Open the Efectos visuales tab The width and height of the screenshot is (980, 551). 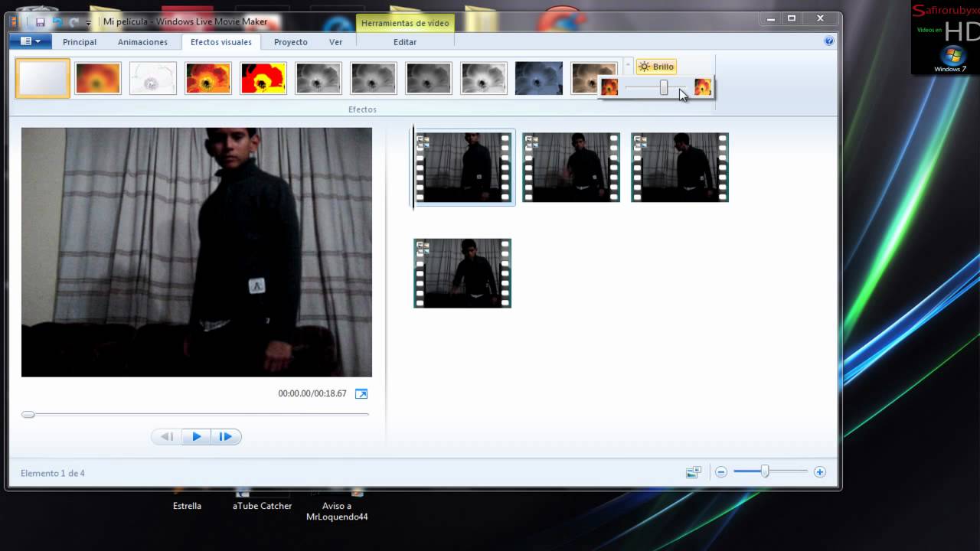coord(221,42)
